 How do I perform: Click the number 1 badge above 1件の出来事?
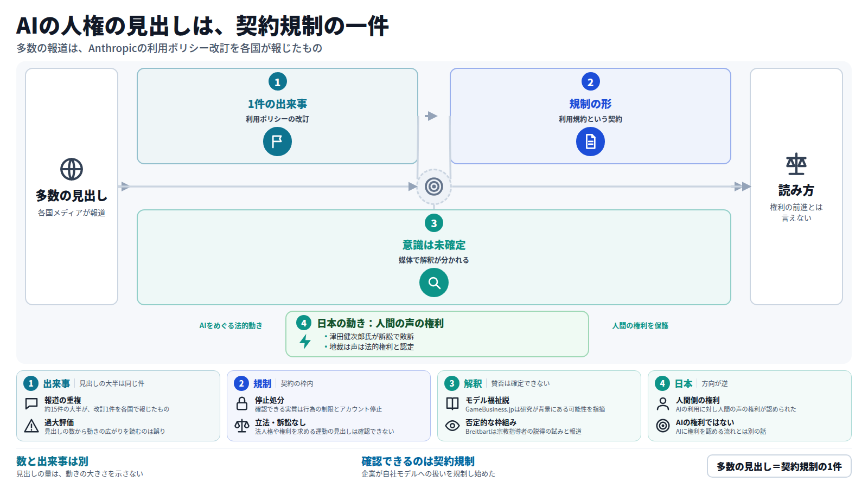[x=277, y=82]
